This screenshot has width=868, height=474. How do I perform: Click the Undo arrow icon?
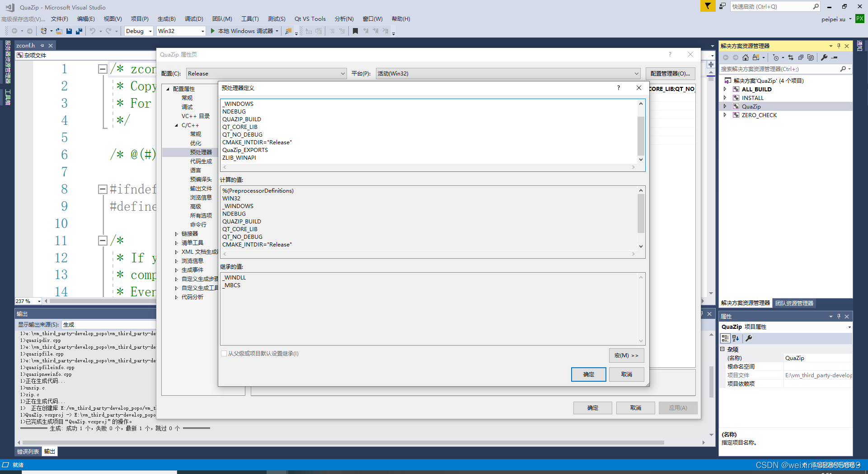[x=93, y=31]
